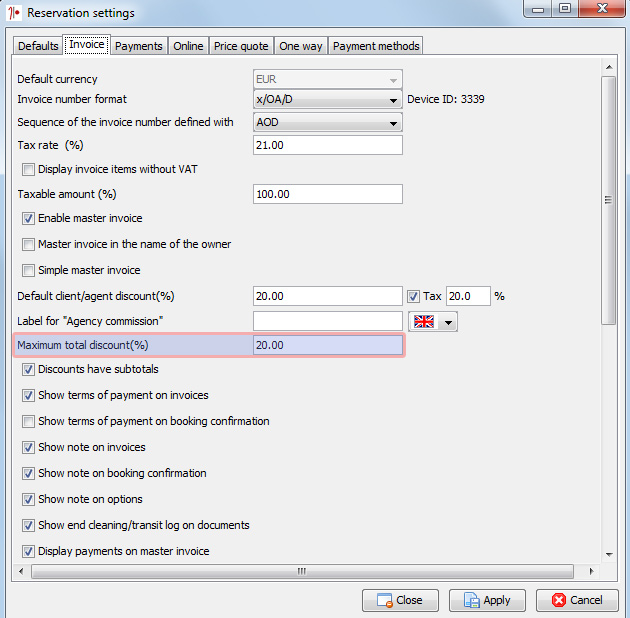Close the window with the X button

(602, 8)
